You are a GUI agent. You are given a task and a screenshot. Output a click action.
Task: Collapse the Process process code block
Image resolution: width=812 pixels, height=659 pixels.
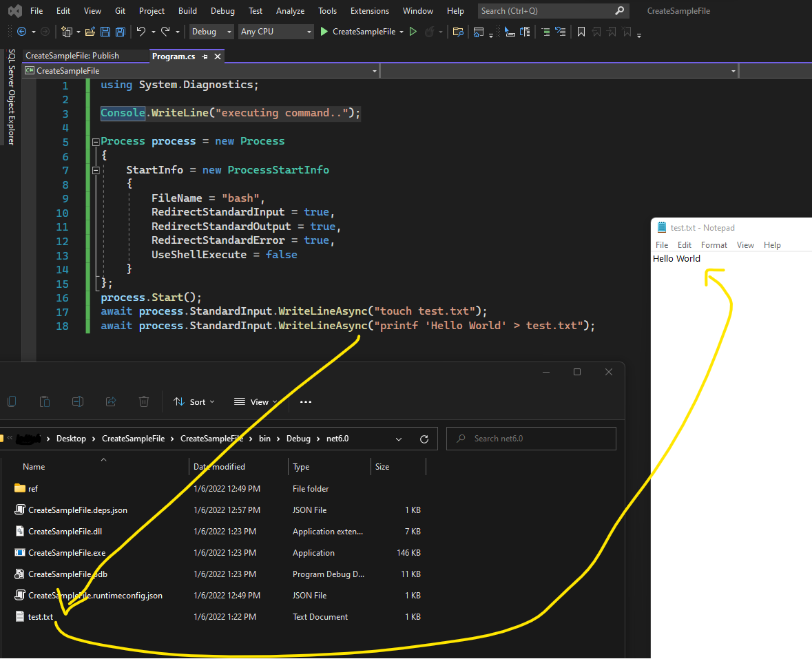94,141
